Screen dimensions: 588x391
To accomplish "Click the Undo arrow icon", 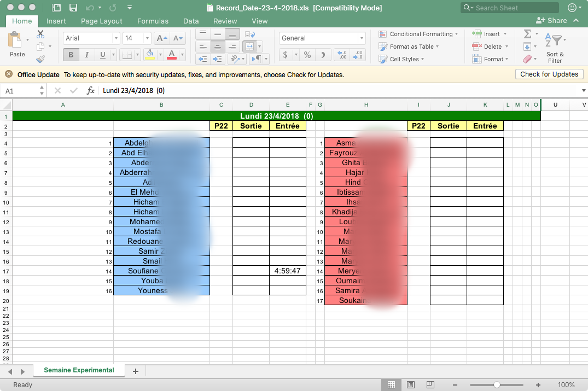I will (90, 8).
